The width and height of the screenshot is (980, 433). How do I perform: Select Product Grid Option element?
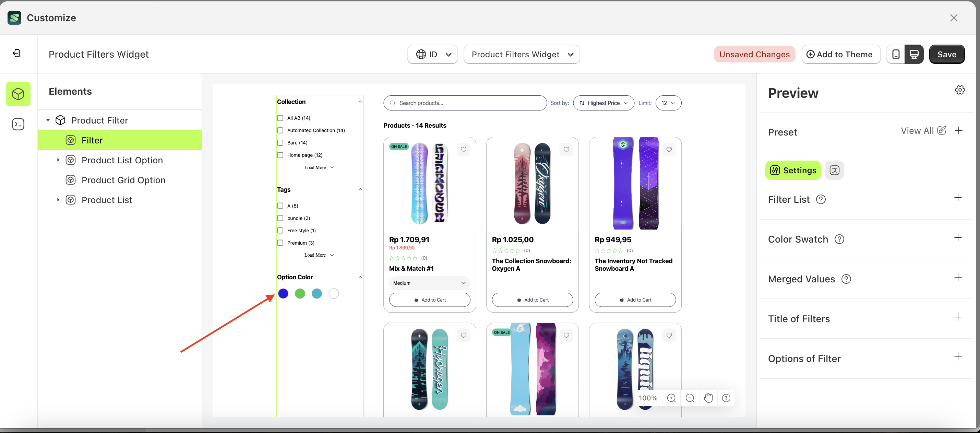pos(123,180)
